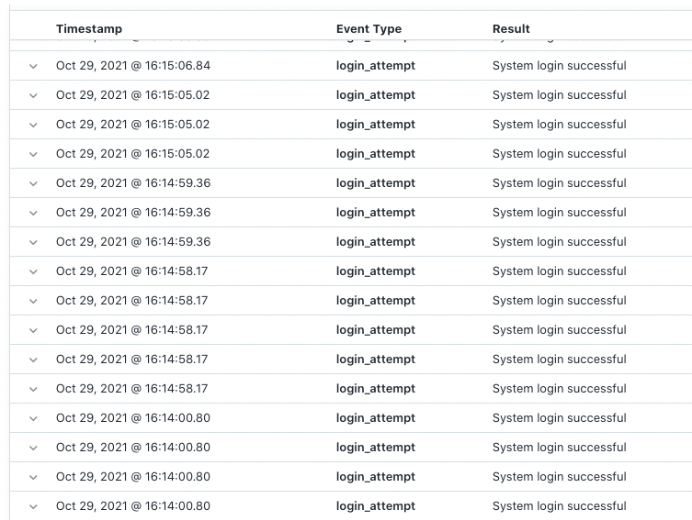Image resolution: width=692 pixels, height=520 pixels.
Task: Click timestamp of middle 16:15:05.02 row
Action: point(133,125)
